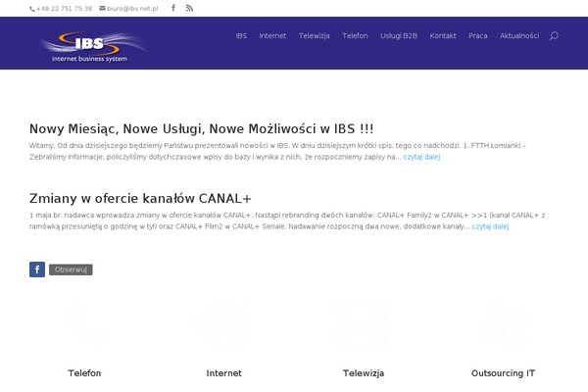Open the Internet menu item
The width and height of the screenshot is (588, 392).
click(272, 35)
